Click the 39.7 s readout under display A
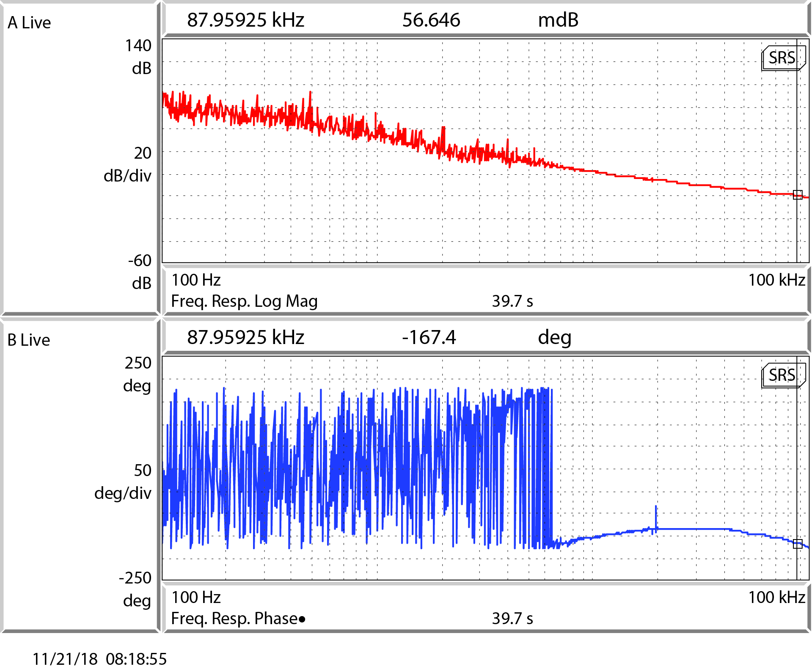This screenshot has height=669, width=812. pos(512,301)
